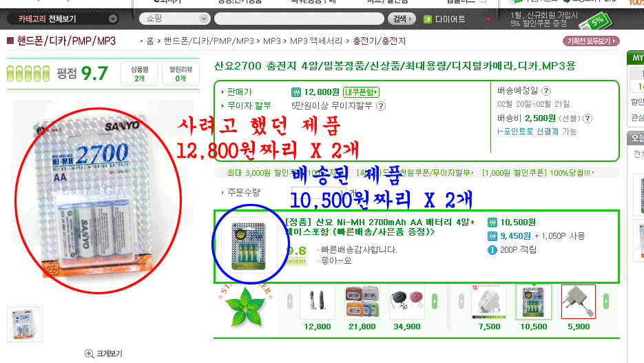Viewport: 644px width, 363px height.
Task: Expand the 카테고리 전체보기 dropdown
Action: tap(112, 19)
